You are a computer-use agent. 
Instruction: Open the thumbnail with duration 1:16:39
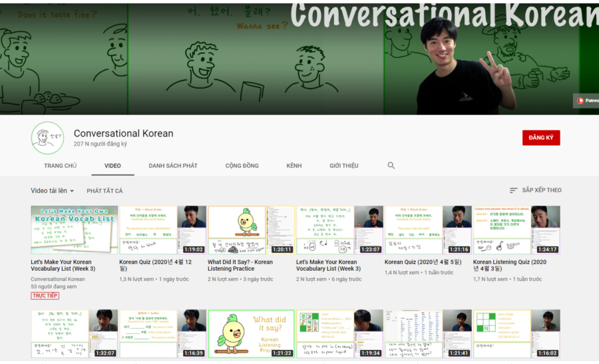(163, 334)
